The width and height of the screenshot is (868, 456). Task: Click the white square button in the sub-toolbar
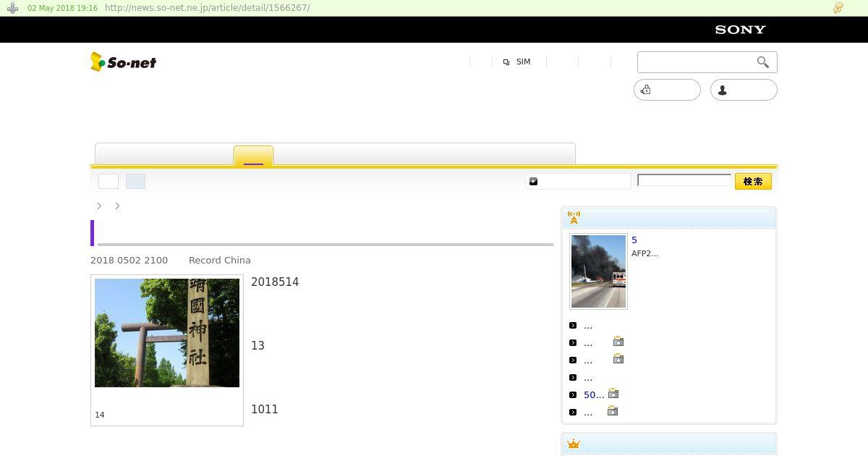pos(109,181)
